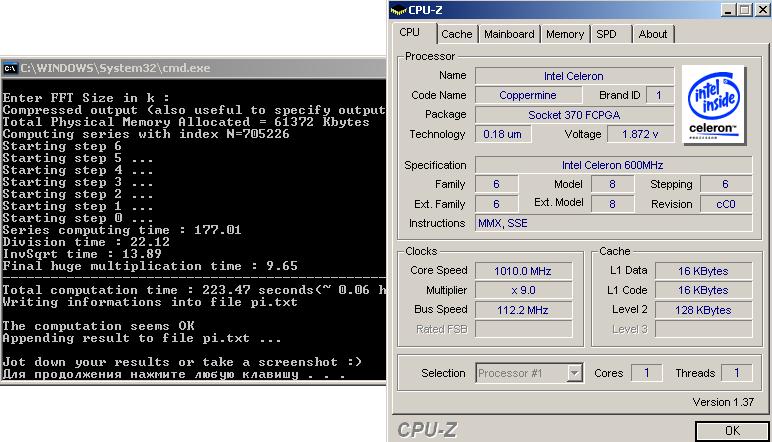The height and width of the screenshot is (442, 772).
Task: Select the Memory tab
Action: (x=565, y=34)
